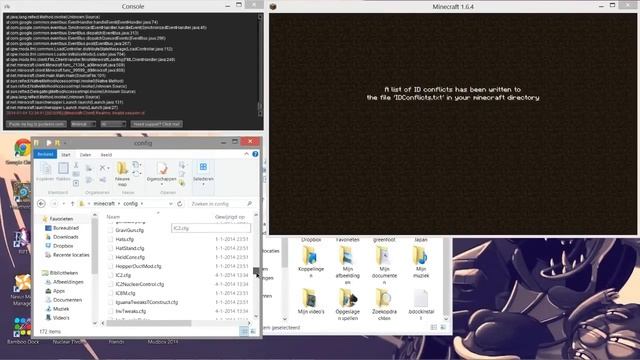Open the config window help icon
This screenshot has height=360, width=640.
click(x=255, y=154)
